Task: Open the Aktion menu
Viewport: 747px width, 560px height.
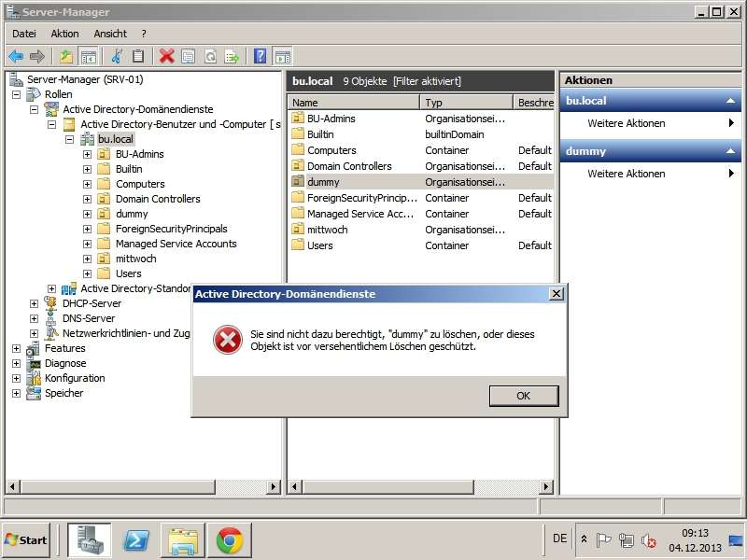Action: (x=65, y=34)
